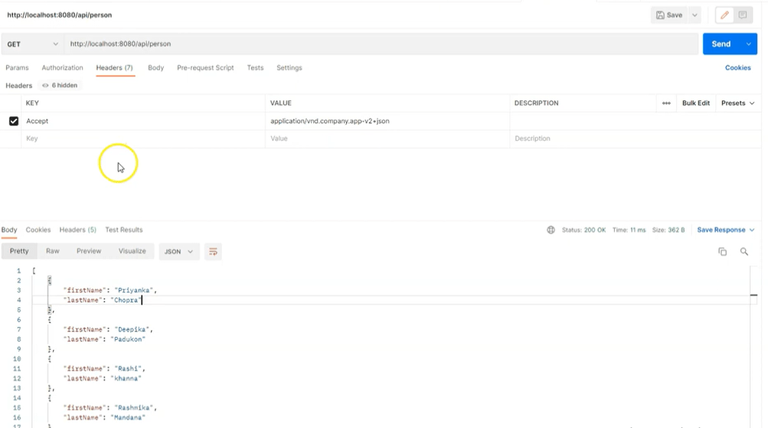The image size is (768, 428).
Task: Click the Size: 362 B text
Action: click(x=668, y=230)
